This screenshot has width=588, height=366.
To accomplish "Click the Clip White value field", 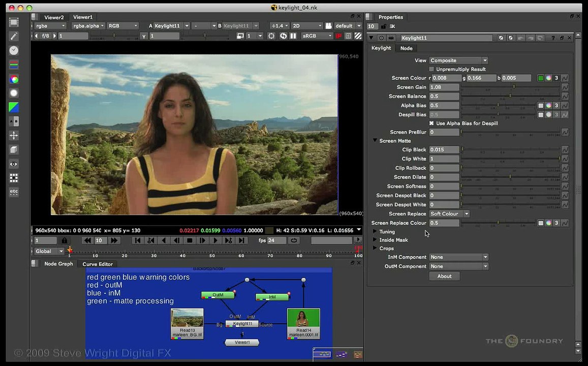I will [444, 159].
